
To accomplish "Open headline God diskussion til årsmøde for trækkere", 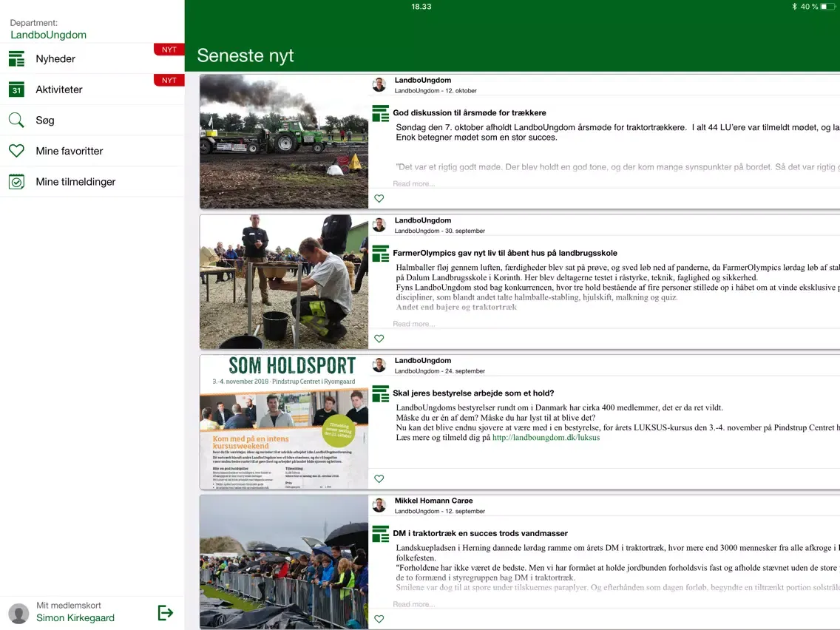I will click(470, 113).
